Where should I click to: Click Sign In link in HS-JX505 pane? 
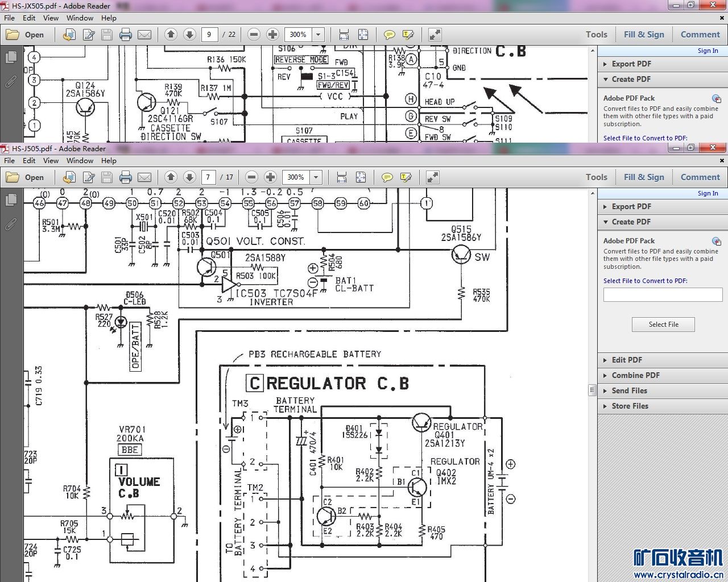(x=708, y=51)
